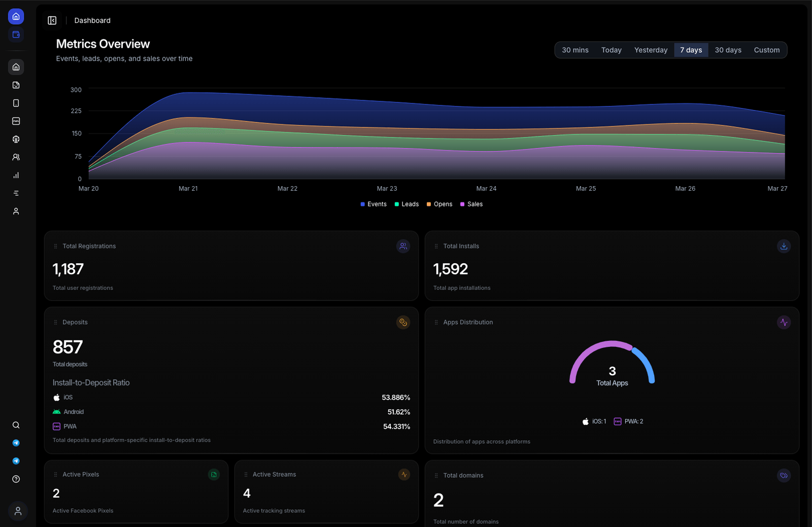Collapse the sidebar using the panel toggle icon

coord(52,20)
